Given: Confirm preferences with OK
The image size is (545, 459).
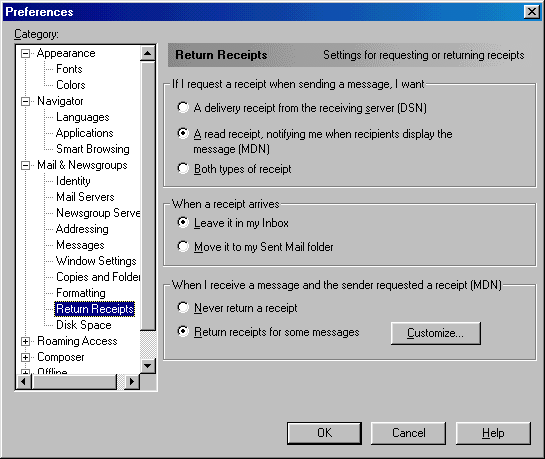Looking at the screenshot, I should (324, 433).
